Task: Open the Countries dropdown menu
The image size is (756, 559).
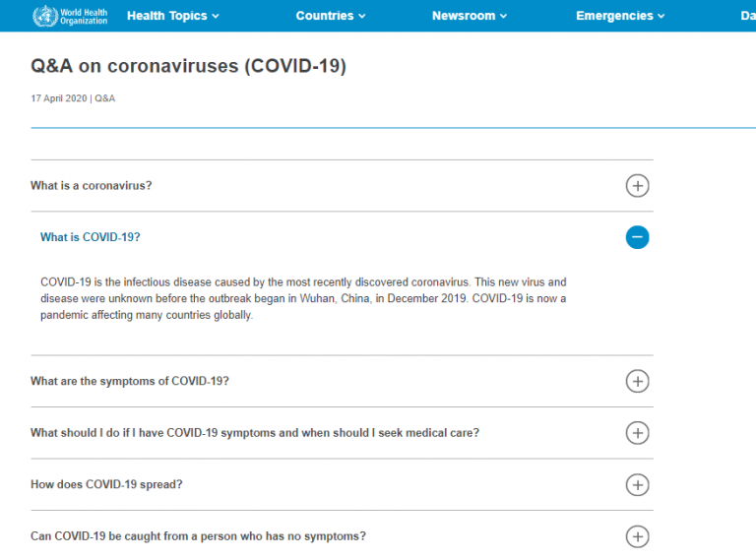Action: coord(331,16)
